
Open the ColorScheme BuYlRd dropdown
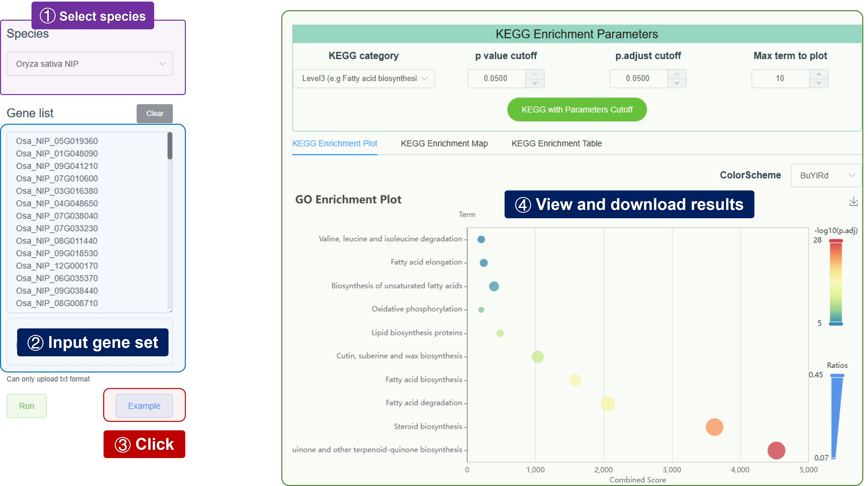[826, 176]
